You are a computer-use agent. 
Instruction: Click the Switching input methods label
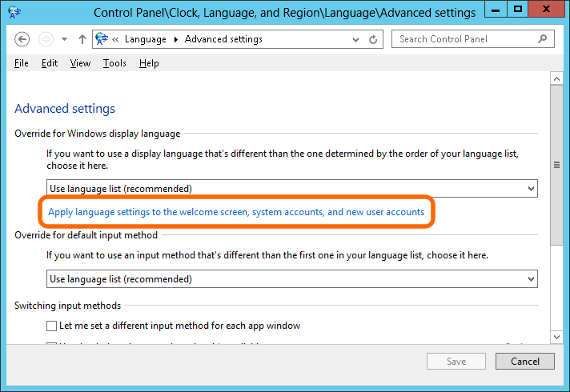click(67, 306)
